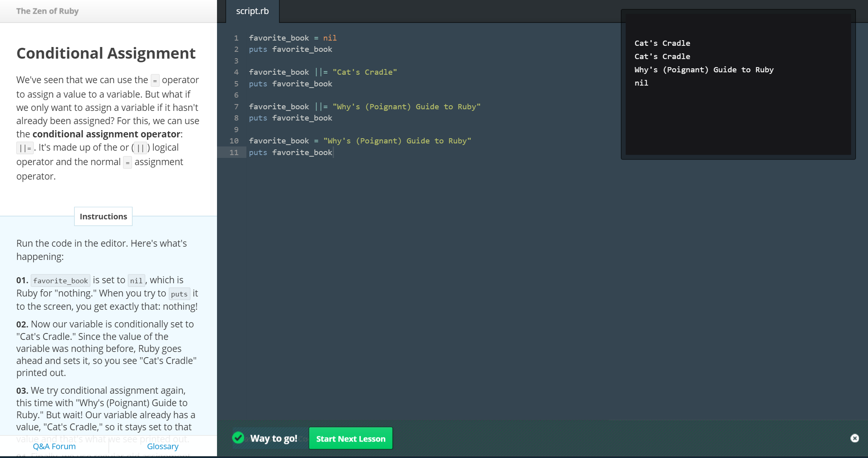Click the ||= operator on line 7
The height and width of the screenshot is (458, 868).
(x=321, y=107)
